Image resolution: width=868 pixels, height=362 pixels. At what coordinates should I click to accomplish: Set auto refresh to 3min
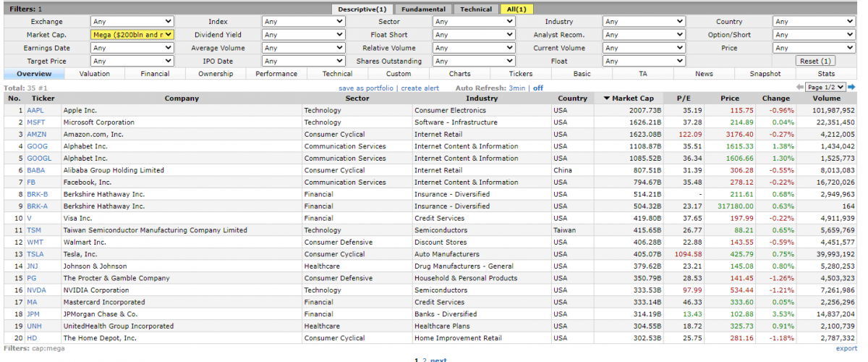pos(517,88)
